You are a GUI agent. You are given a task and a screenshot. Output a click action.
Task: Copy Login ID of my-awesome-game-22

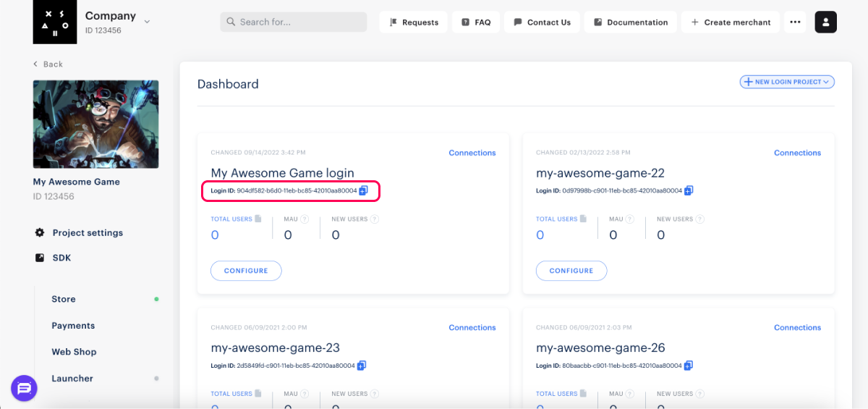(x=689, y=190)
